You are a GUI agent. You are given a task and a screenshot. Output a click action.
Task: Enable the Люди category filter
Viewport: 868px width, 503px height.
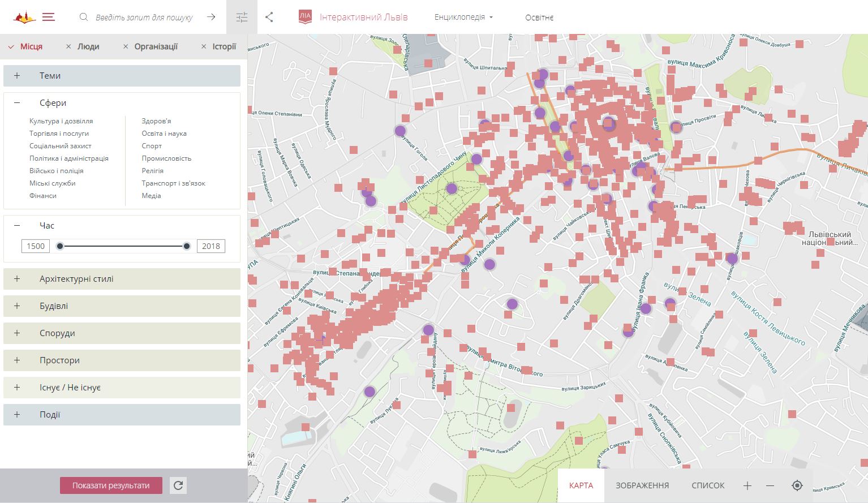tap(83, 46)
